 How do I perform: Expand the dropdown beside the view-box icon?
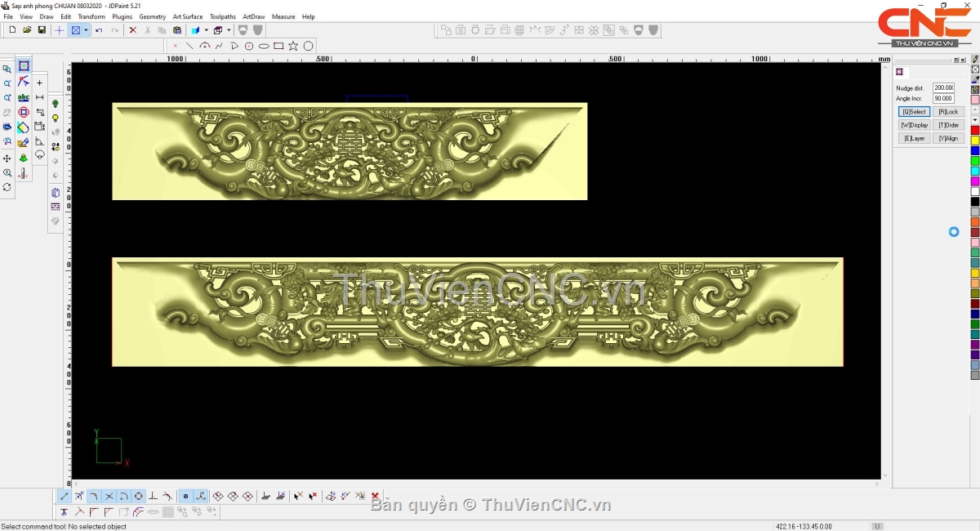(86, 30)
